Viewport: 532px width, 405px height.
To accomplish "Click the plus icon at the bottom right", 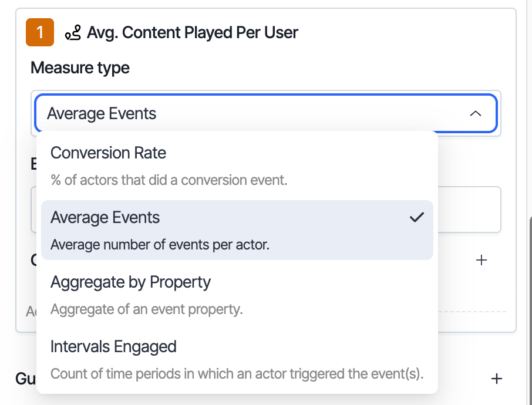I will click(x=497, y=379).
